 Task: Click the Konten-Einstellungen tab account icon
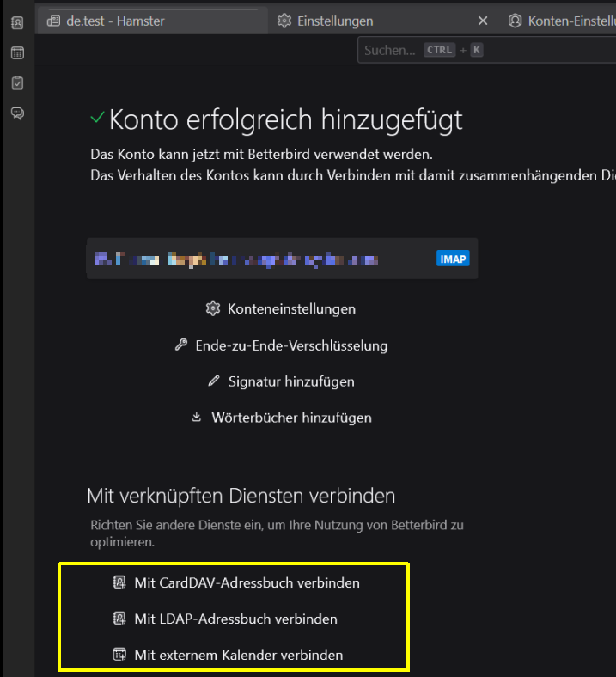coord(515,21)
